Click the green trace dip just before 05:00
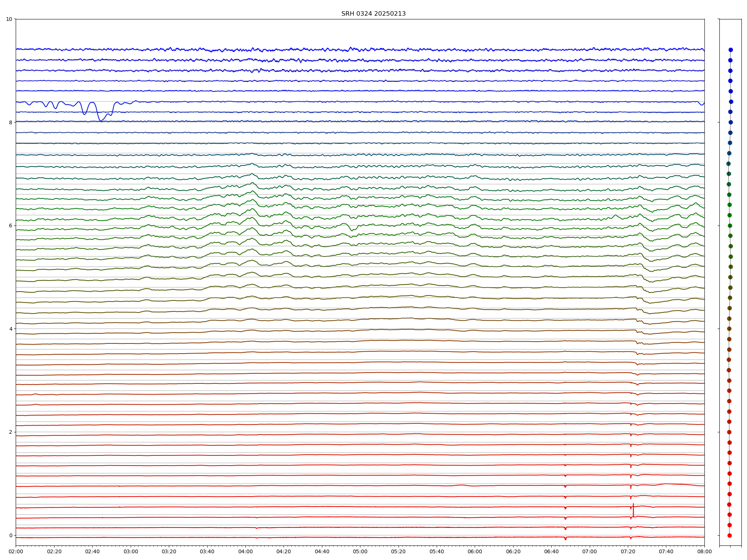747x560 pixels. (x=351, y=230)
